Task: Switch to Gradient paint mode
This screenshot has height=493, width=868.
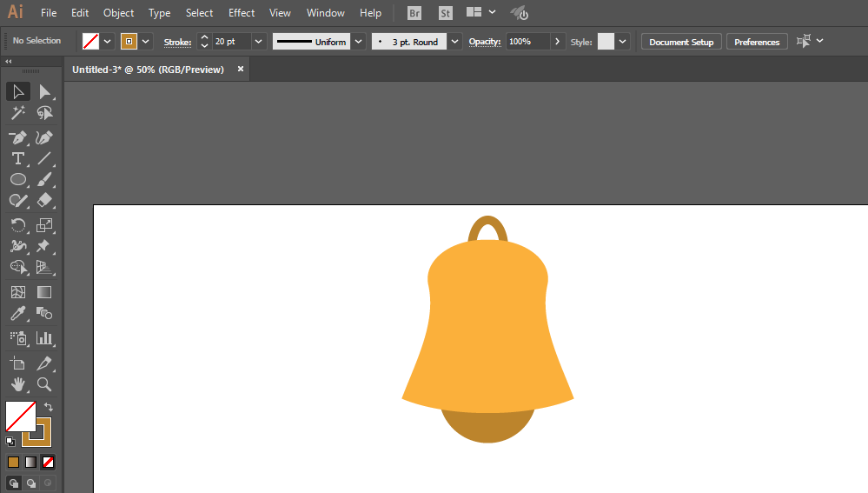Action: pos(31,462)
